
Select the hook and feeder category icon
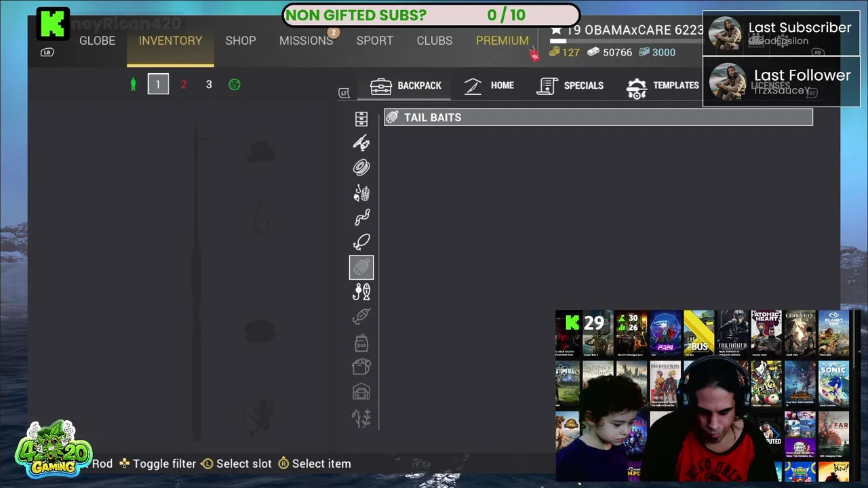pyautogui.click(x=361, y=193)
